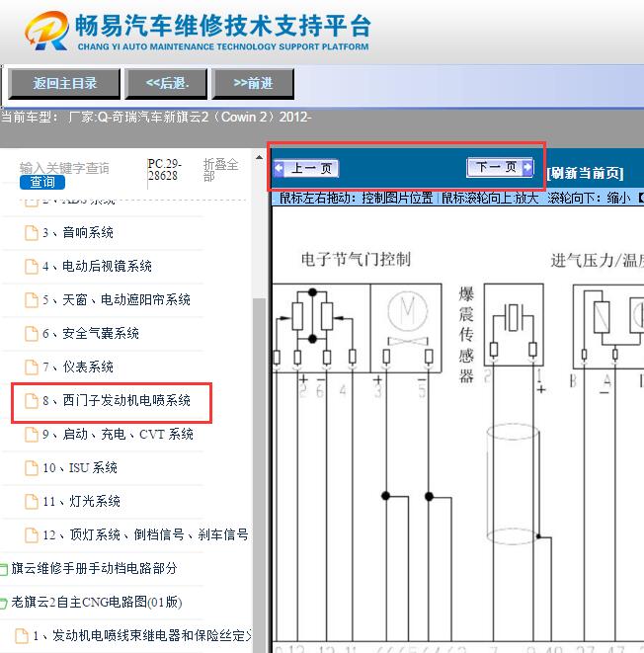
Task: Click the 爆震传感器 vertical label in diagram
Action: 466,335
